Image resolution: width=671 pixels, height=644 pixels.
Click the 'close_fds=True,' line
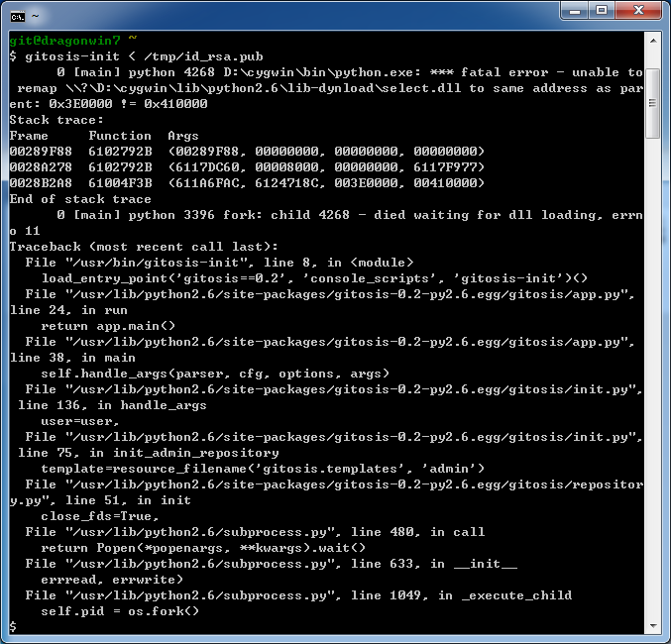tap(100, 516)
